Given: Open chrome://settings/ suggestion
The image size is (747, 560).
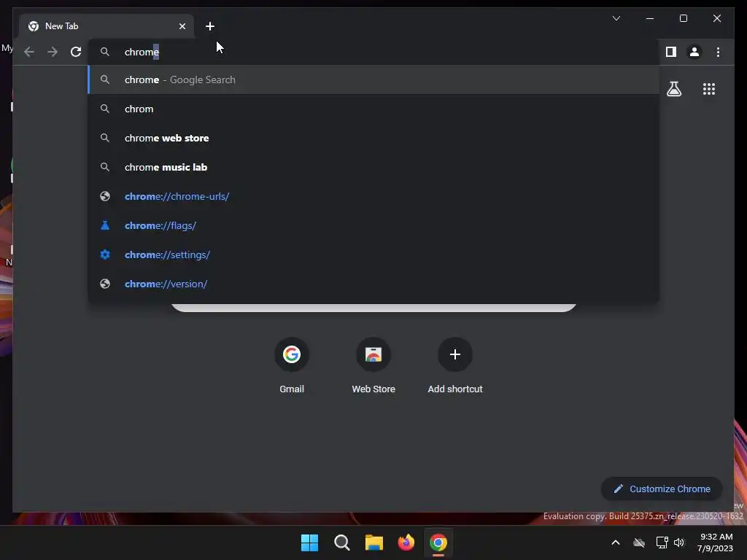Looking at the screenshot, I should (x=374, y=254).
